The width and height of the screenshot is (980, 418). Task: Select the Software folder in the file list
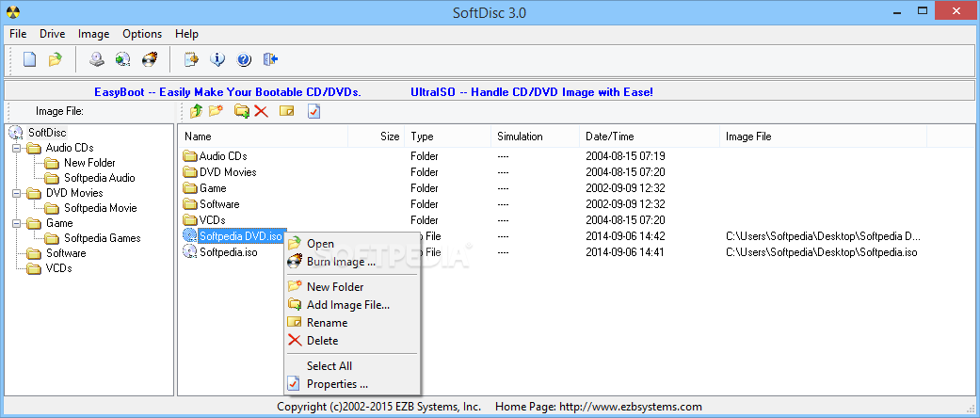click(x=219, y=204)
